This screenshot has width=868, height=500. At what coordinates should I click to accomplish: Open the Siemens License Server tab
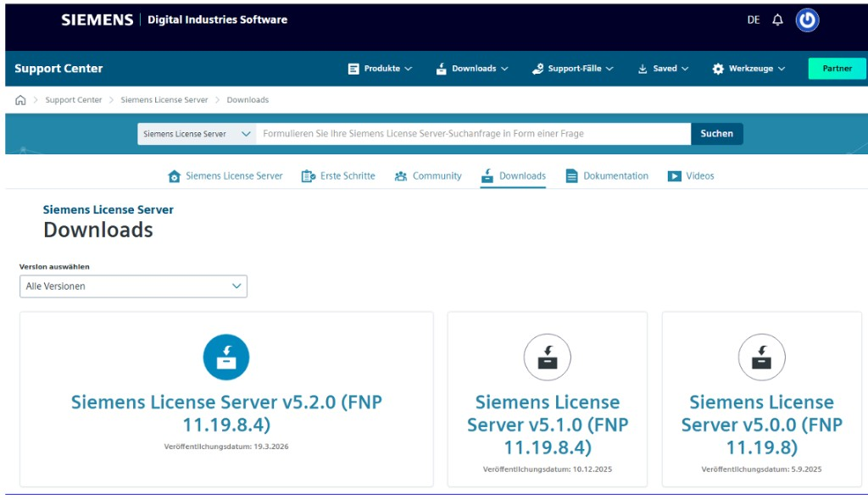point(225,176)
